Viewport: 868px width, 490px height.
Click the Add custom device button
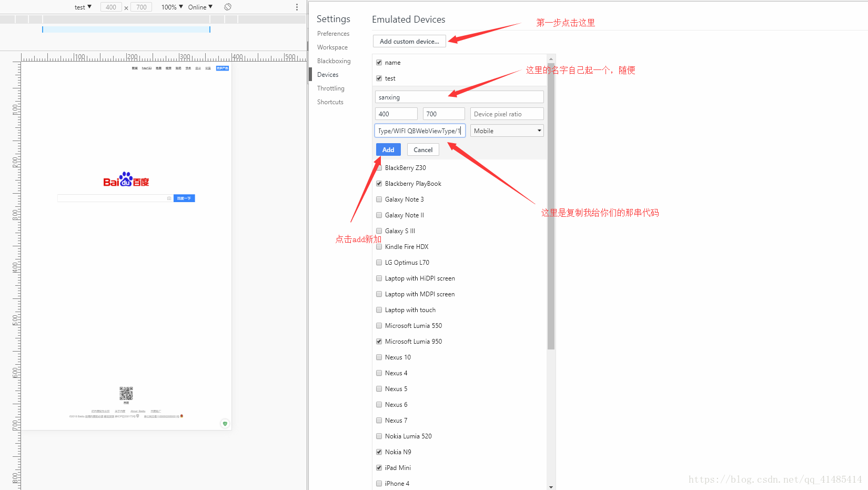click(x=409, y=41)
